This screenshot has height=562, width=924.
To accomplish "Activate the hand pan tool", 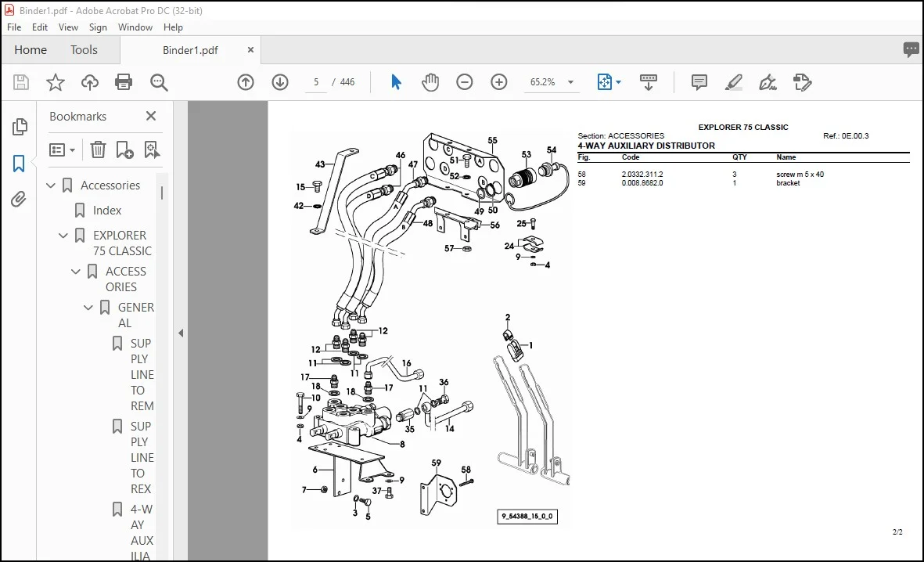I will [430, 82].
